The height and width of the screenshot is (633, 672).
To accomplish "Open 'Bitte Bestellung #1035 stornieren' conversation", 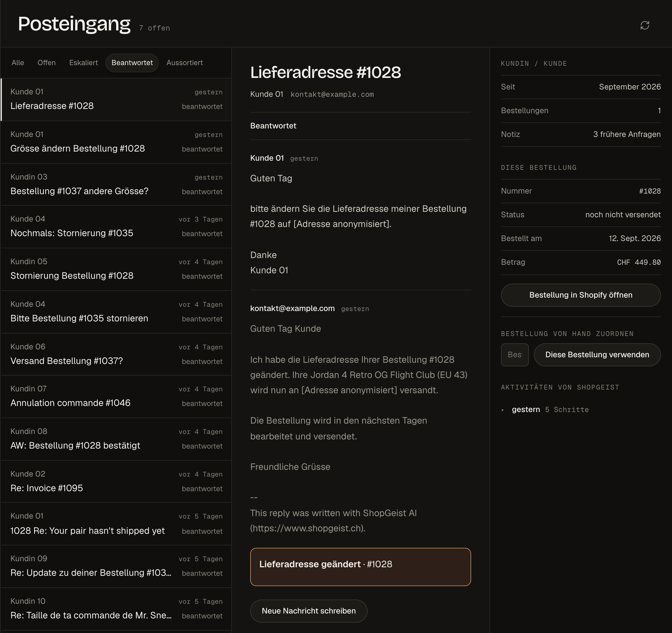I will point(116,312).
